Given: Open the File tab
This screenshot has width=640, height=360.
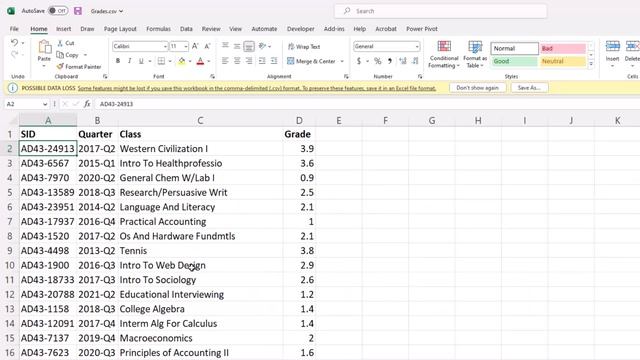Looking at the screenshot, I should pyautogui.click(x=14, y=29).
